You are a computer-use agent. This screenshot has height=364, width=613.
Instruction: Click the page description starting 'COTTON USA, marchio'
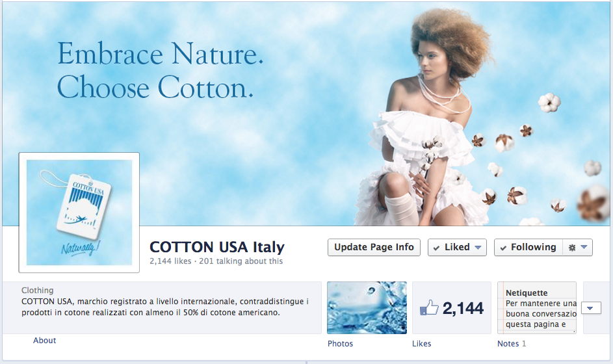pos(165,307)
